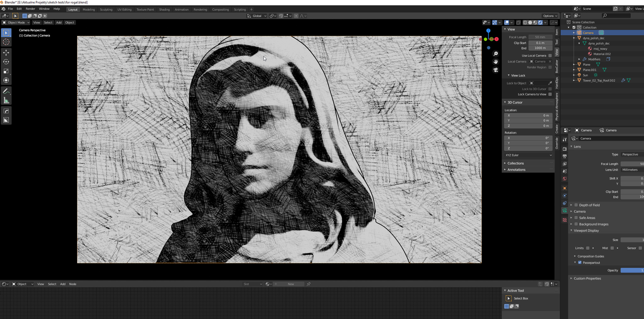Screen dimensions: 644x319
Task: Switch to the Tool tab in the sidebar
Action: coord(557,42)
